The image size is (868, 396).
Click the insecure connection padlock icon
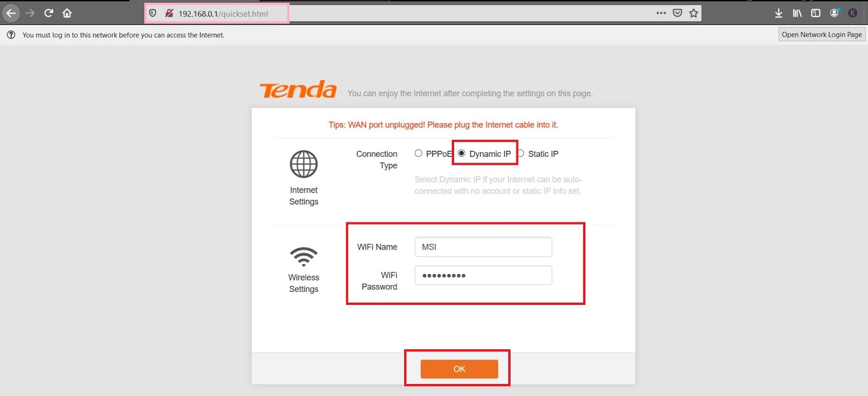point(169,14)
